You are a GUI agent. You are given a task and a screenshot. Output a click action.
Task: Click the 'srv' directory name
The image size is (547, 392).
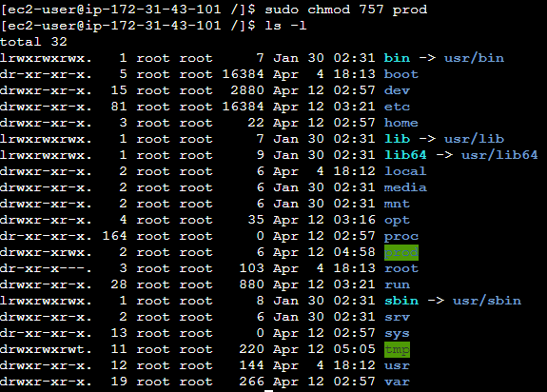coord(397,317)
